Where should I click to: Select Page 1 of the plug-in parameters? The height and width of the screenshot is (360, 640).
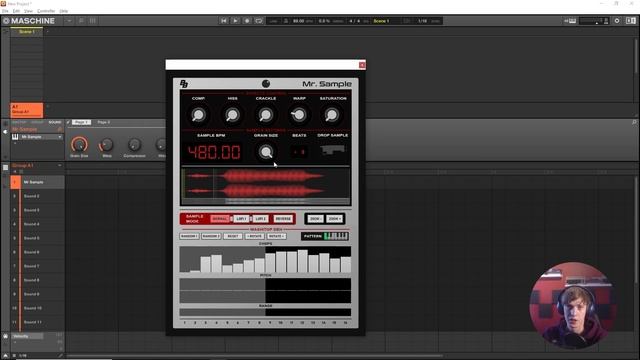click(81, 122)
